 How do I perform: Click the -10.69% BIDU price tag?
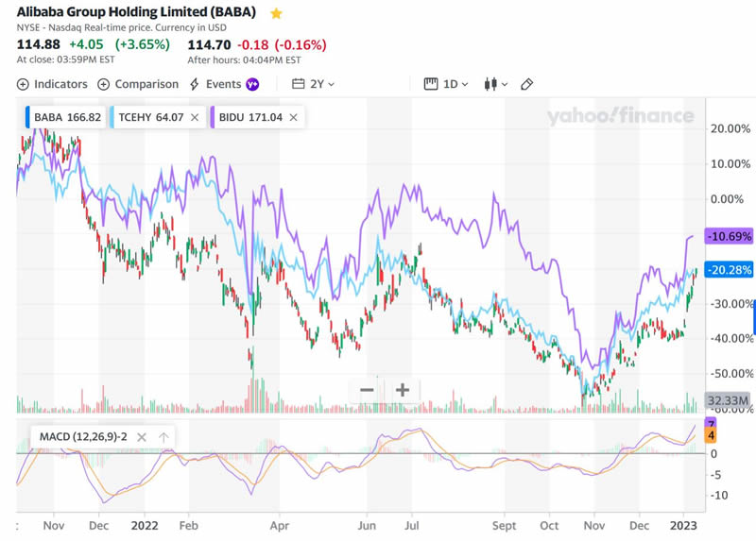point(729,236)
